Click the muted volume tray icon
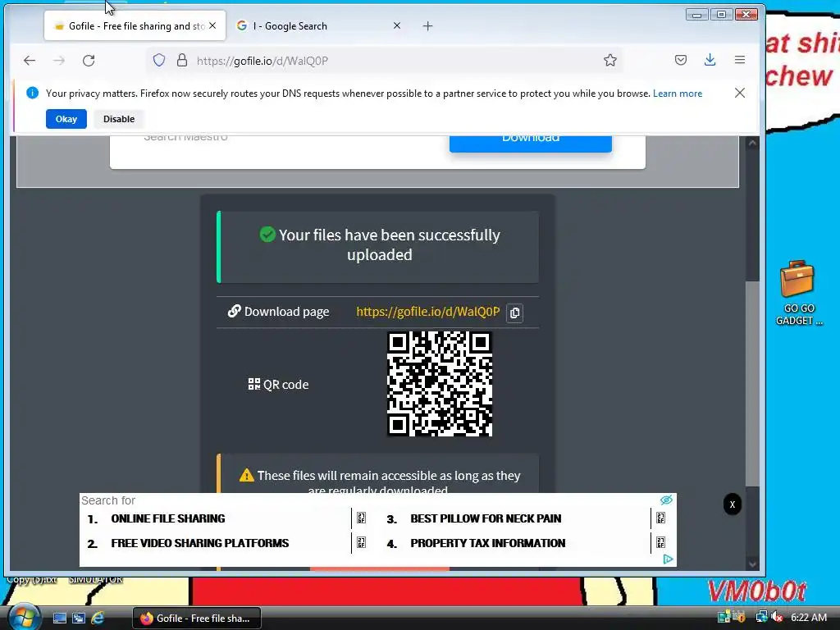The image size is (840, 630). [x=777, y=617]
